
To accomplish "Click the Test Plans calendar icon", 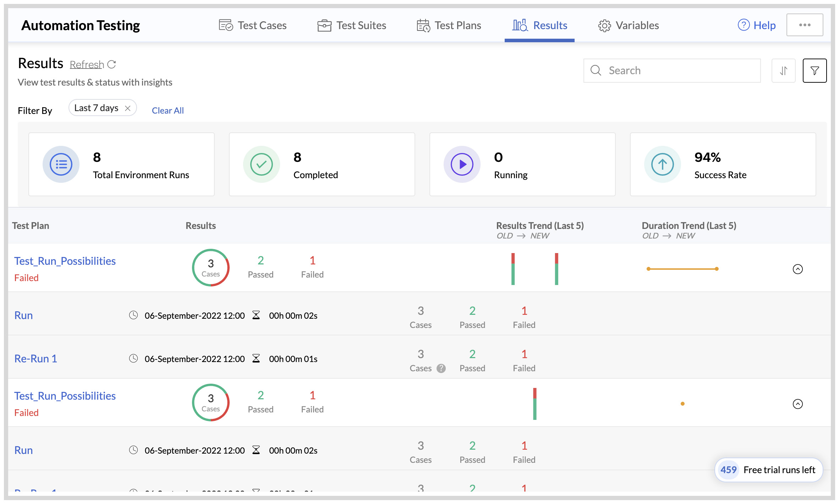I will click(423, 25).
